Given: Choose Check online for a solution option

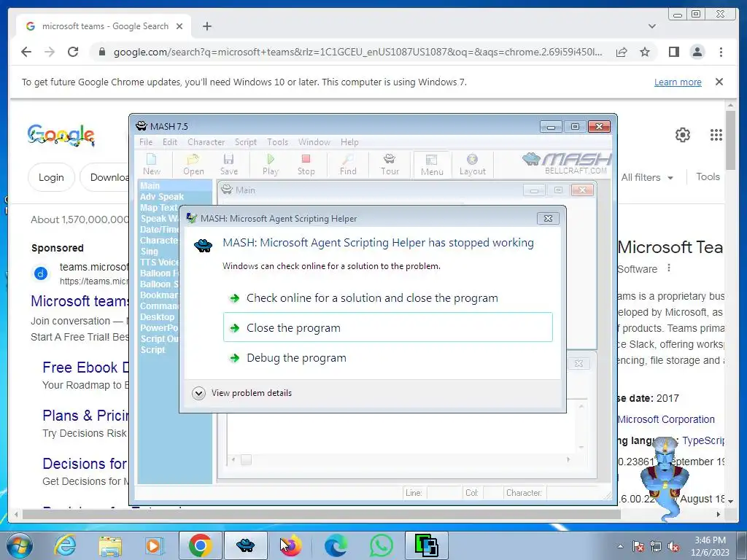Looking at the screenshot, I should [387, 298].
